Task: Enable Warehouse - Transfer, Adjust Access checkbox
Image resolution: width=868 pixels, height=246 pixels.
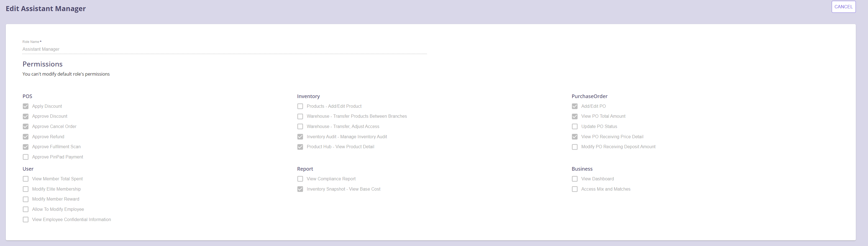Action: click(300, 126)
